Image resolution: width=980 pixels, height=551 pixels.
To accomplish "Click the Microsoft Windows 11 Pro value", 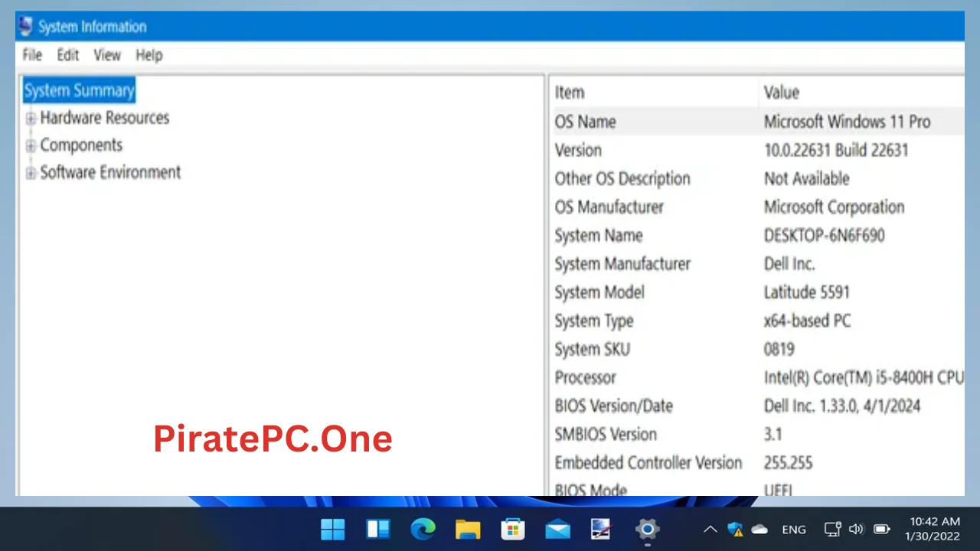I will pos(847,122).
